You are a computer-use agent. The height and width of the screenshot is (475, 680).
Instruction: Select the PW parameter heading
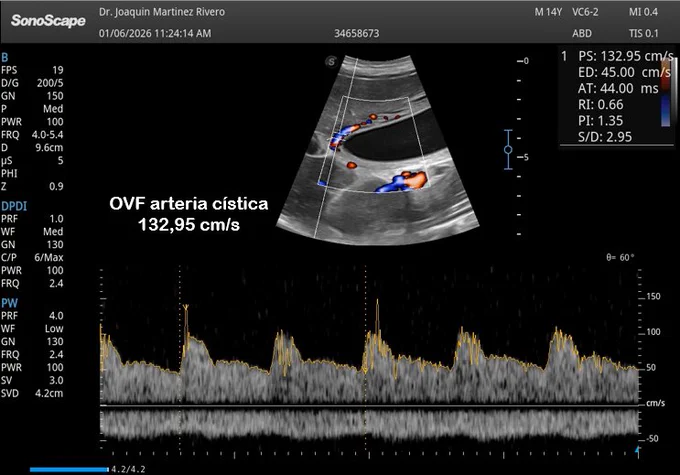pos(9,303)
